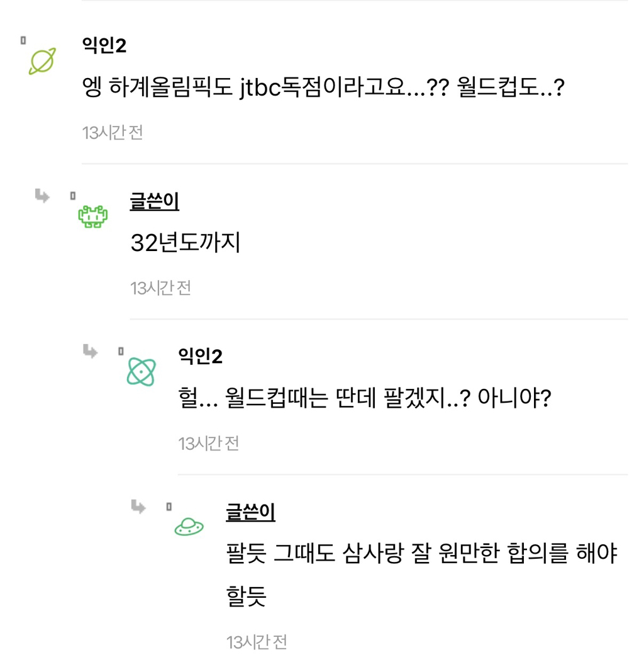Click the reply arrow icon left of '32년도까지'
Image resolution: width=644 pixels, height=672 pixels.
(42, 196)
